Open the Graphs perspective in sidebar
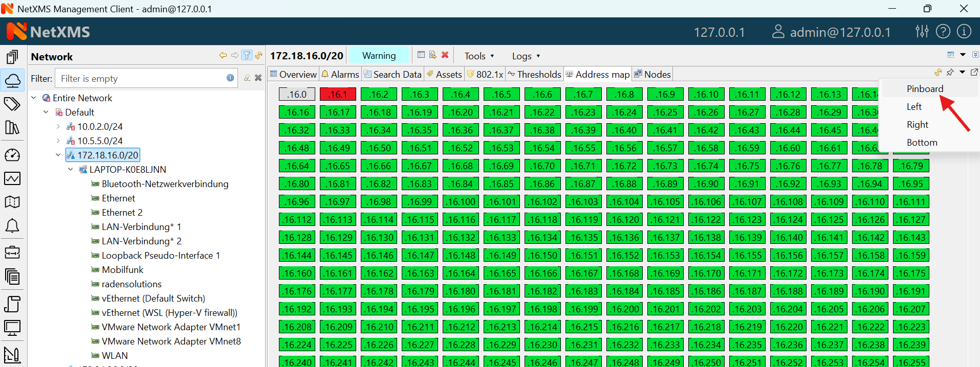 (12, 178)
